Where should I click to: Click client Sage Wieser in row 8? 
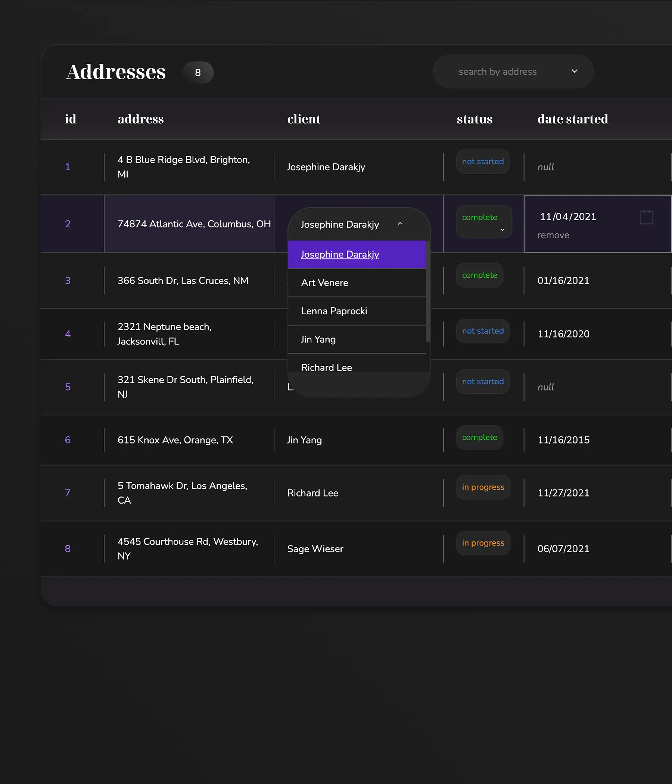click(315, 549)
